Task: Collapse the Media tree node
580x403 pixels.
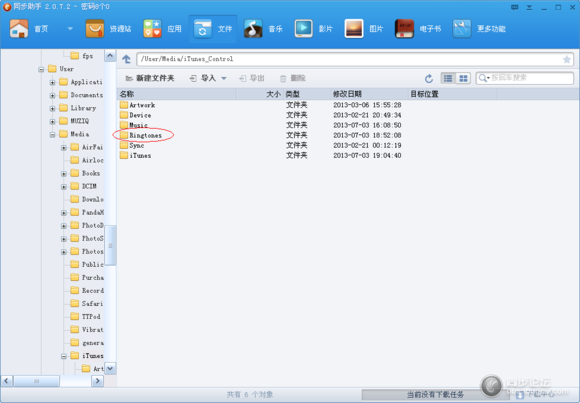Action: click(52, 134)
